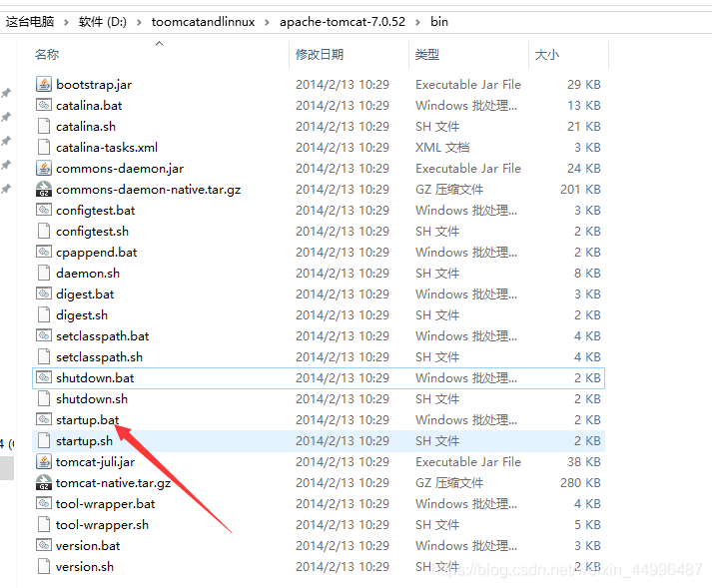This screenshot has height=588, width=712.
Task: Click the daemon.sh file icon
Action: pos(44,274)
